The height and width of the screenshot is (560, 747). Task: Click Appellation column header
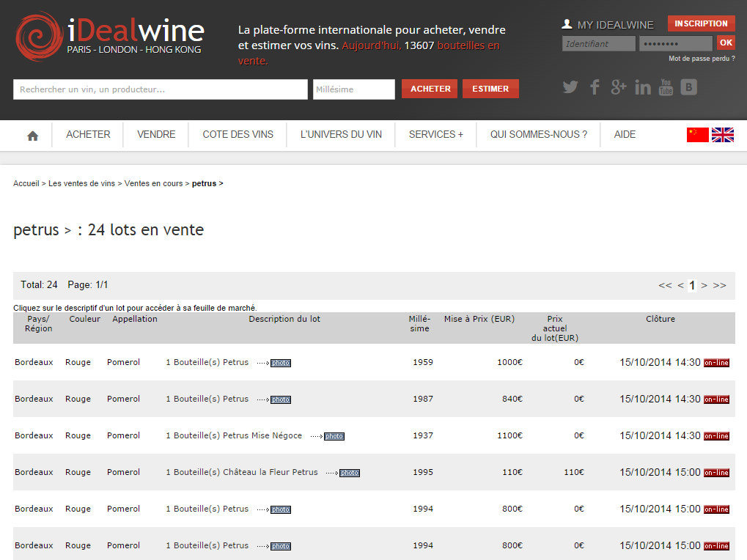[x=135, y=319]
